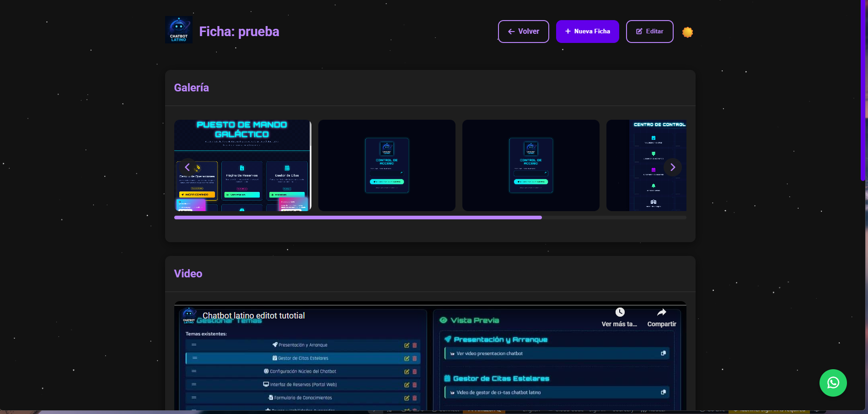Viewport: 868px width, 414px height.
Task: Click Volver to return to previous page
Action: click(x=523, y=31)
